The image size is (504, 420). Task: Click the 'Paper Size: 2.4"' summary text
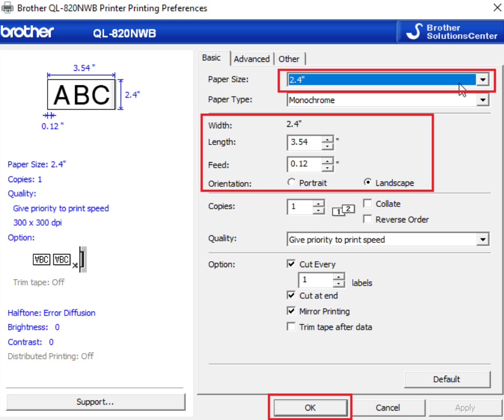(x=37, y=164)
